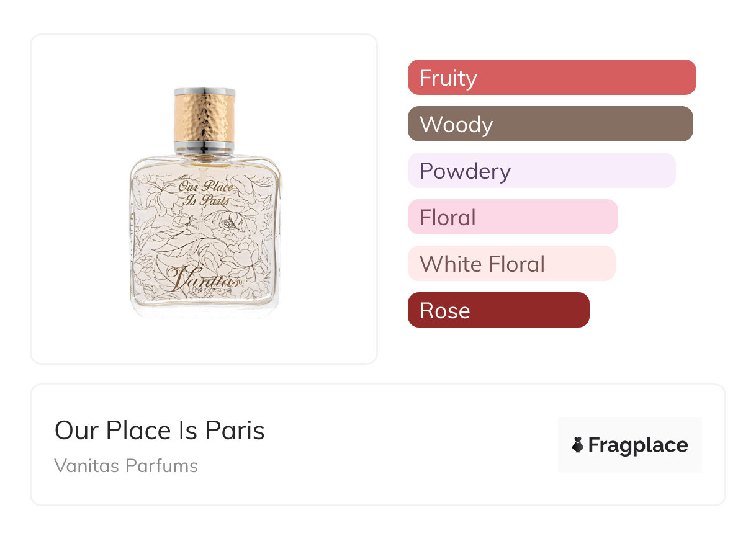This screenshot has width=756, height=536.
Task: Pick the pink Floral accord bar
Action: pos(513,217)
